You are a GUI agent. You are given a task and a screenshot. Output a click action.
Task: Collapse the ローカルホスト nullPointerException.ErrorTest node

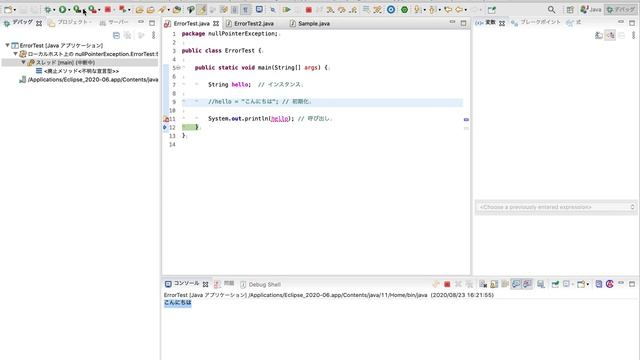tap(16, 54)
